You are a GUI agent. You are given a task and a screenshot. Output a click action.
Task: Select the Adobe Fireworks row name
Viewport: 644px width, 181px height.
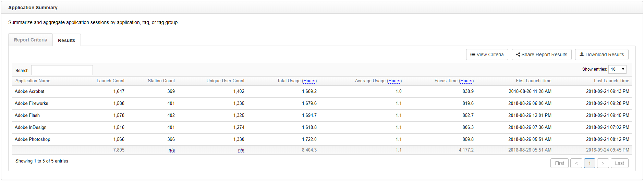point(32,104)
